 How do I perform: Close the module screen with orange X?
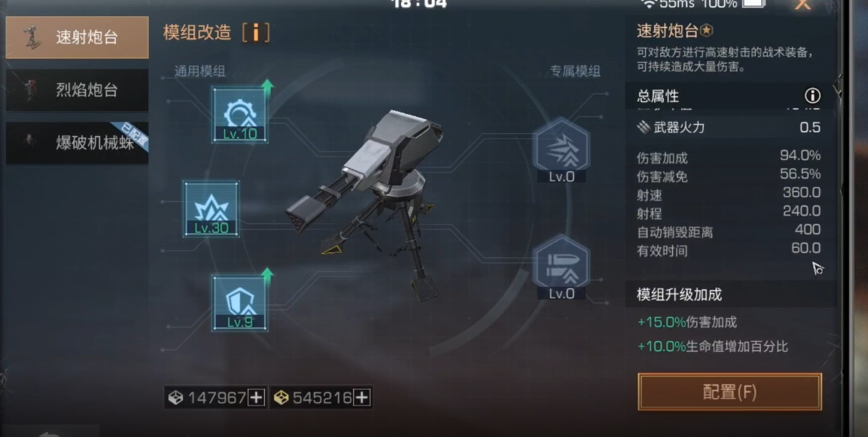(x=803, y=5)
